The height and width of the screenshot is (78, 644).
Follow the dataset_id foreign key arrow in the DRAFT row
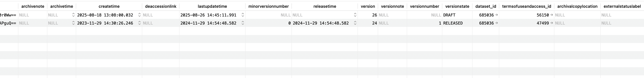(497, 15)
